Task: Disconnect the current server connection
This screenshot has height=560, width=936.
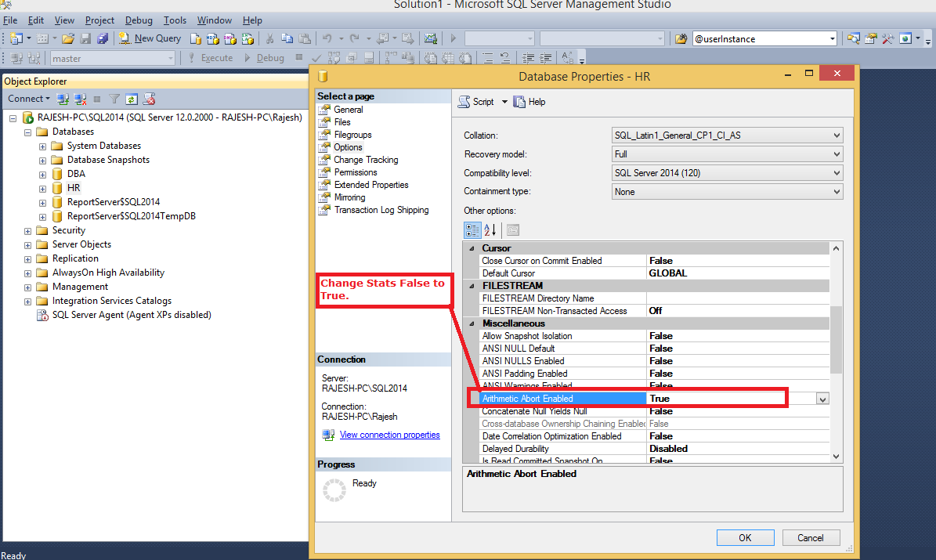Action: click(x=81, y=99)
